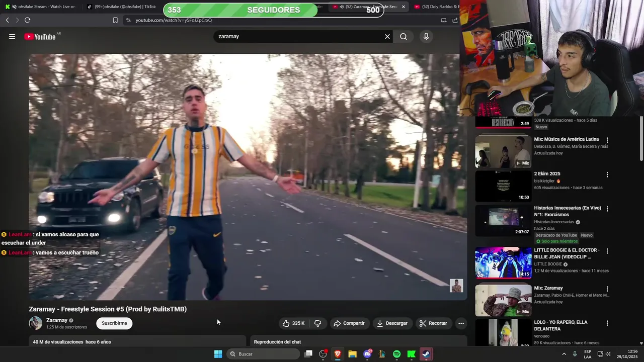
Task: Bookmark this page using the bookmark icon
Action: (115, 20)
